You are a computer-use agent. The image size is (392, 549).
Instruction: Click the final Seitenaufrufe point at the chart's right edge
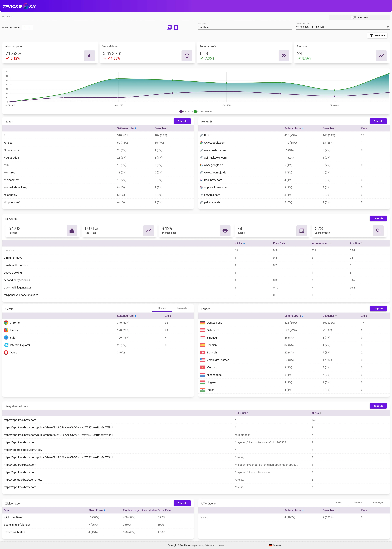point(389,74)
